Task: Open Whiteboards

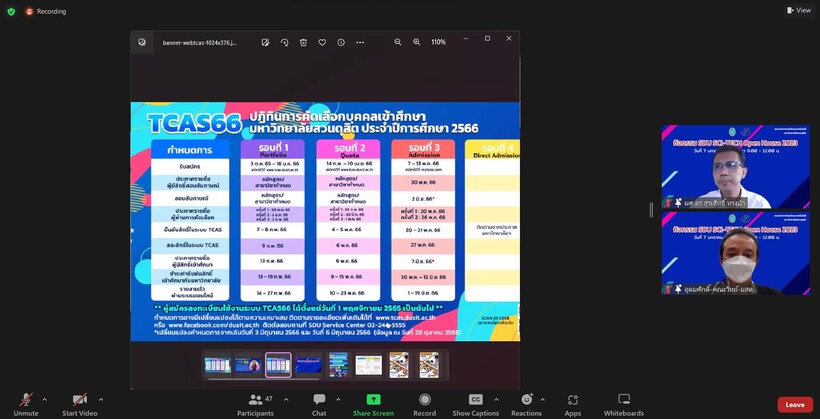Action: pos(624,404)
